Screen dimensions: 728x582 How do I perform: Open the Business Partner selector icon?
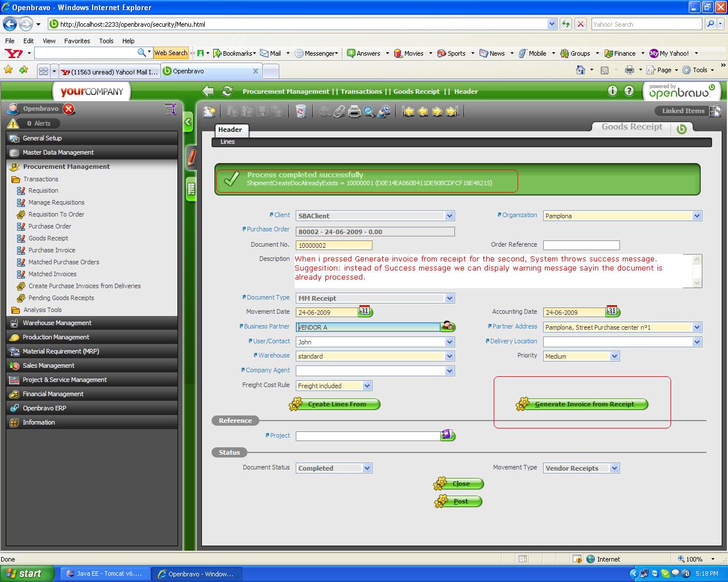[448, 327]
